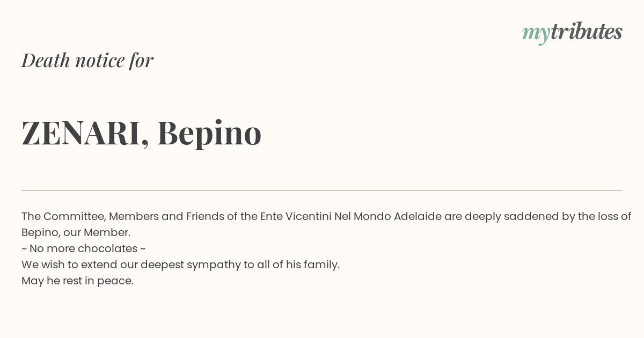Click the first name Bepino in the title
Screen dimensions: 644x338
coord(209,134)
